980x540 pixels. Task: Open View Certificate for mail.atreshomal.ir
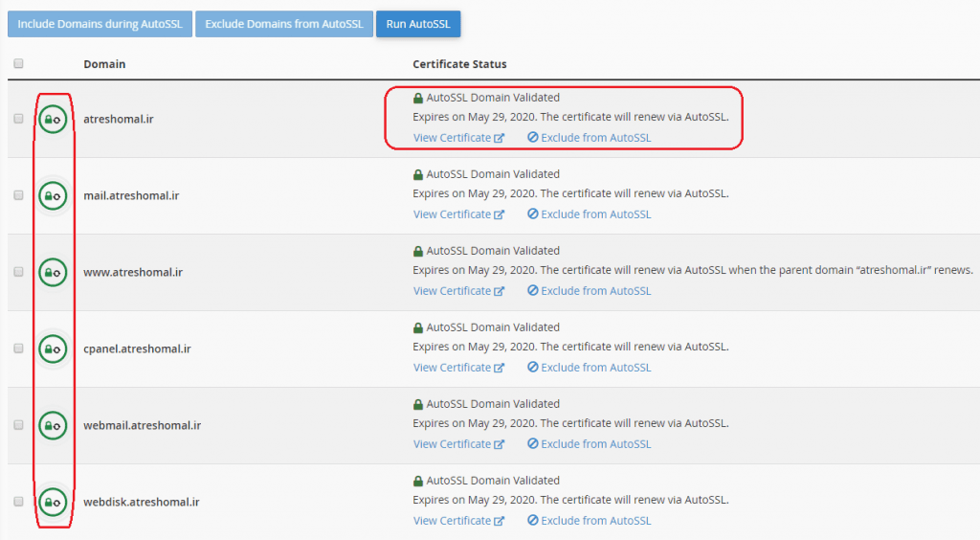pos(458,214)
